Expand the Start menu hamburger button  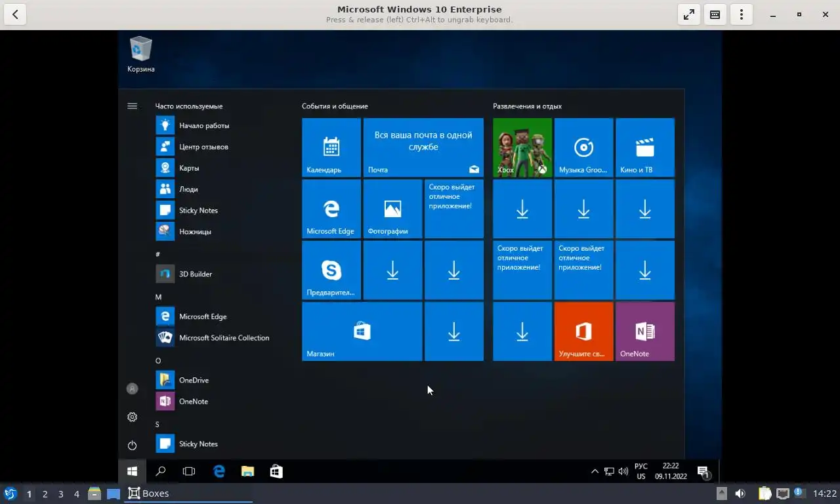coord(132,106)
